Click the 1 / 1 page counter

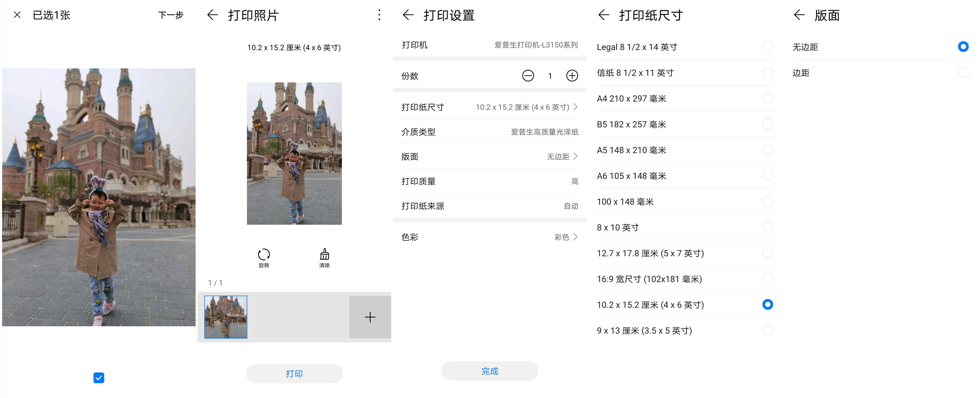pyautogui.click(x=215, y=282)
